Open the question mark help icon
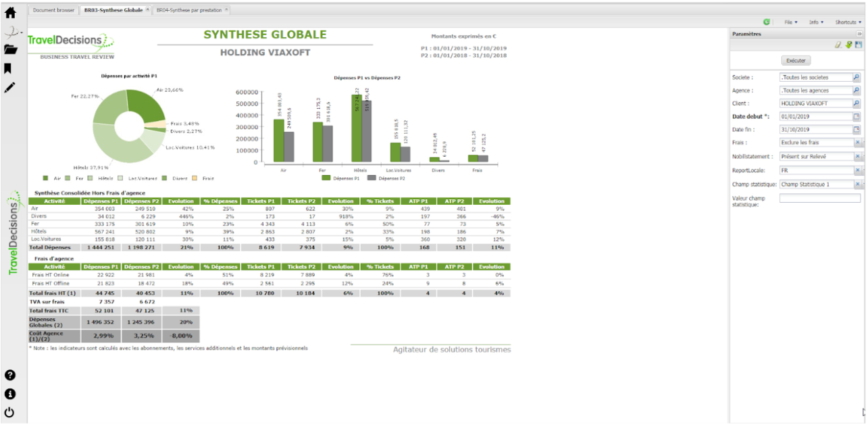This screenshot has width=868, height=429. 10,375
